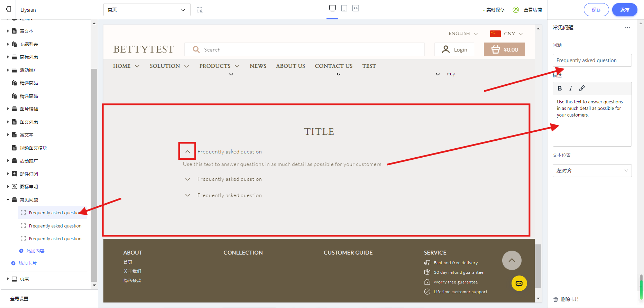
Task: Expand the 页尾 section in sidebar
Action: tap(8, 279)
